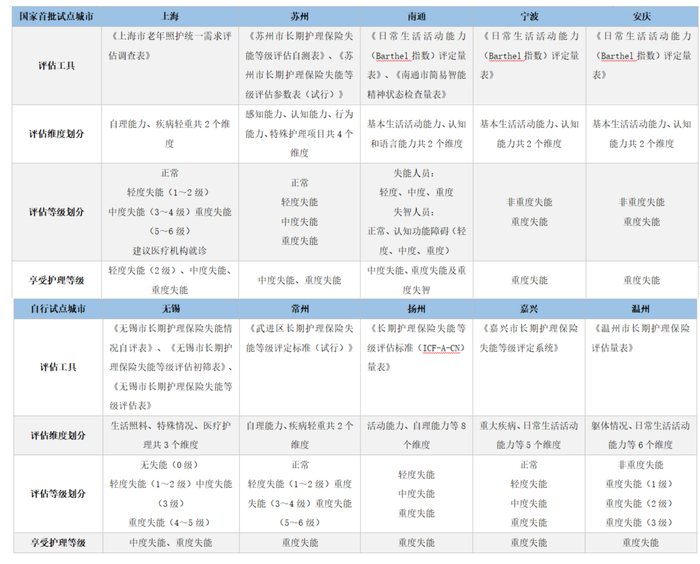This screenshot has height=564, width=700.
Task: Click 宁波's Barthel 指数 评定量表 cell
Action: [529, 66]
